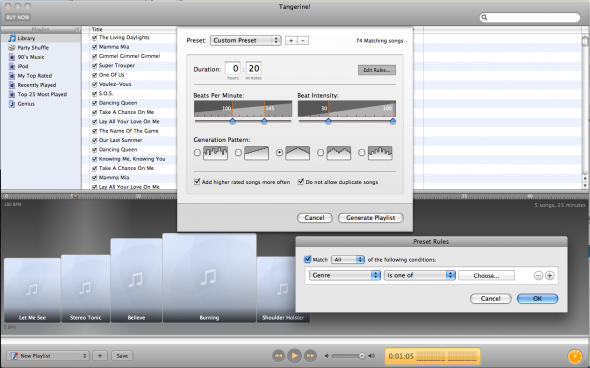Click the add rule plus icon

tap(550, 276)
